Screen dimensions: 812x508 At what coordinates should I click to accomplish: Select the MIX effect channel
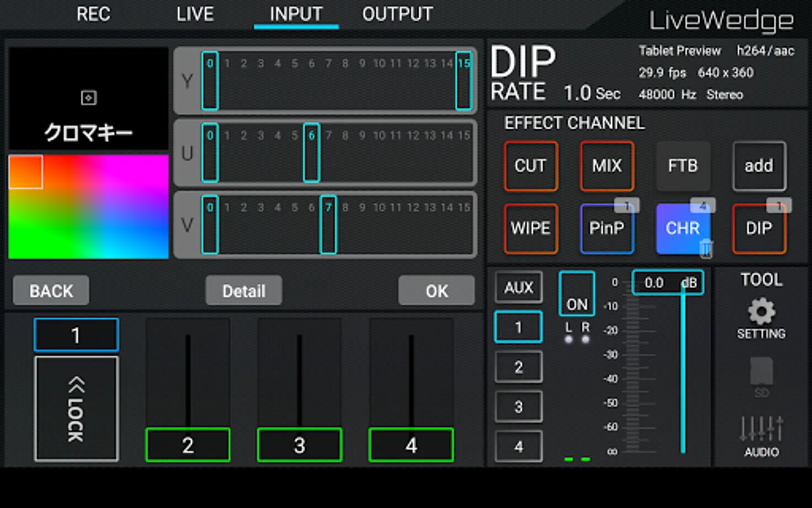[x=607, y=166]
